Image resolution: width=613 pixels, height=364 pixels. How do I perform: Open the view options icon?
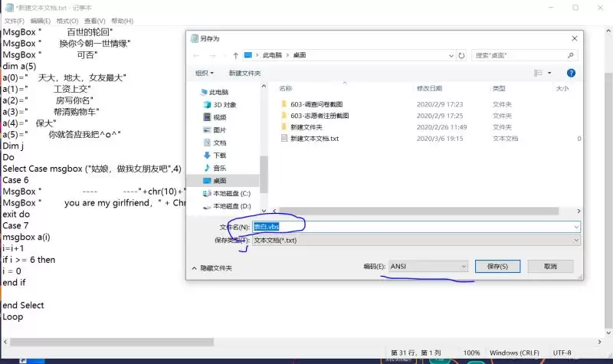point(539,73)
